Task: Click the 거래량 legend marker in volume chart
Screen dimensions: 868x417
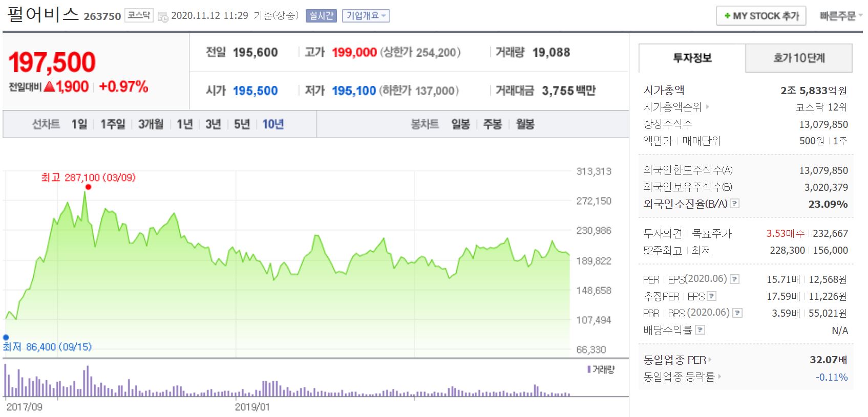Action: coord(589,369)
